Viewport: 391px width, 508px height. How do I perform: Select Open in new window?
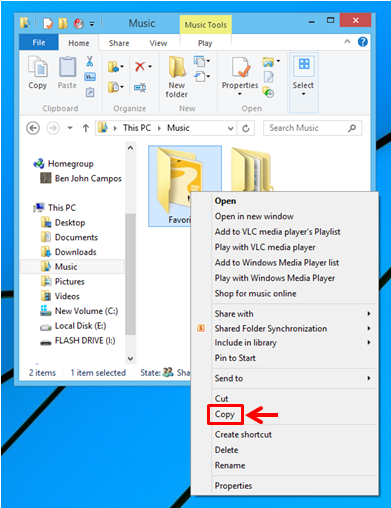254,216
